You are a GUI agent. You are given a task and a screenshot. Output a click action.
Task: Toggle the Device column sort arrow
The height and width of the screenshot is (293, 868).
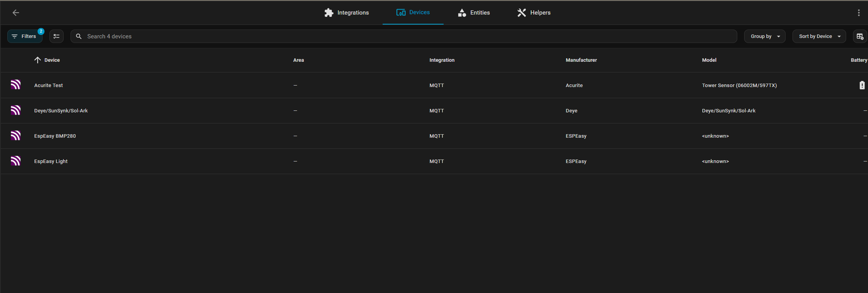[x=38, y=60]
